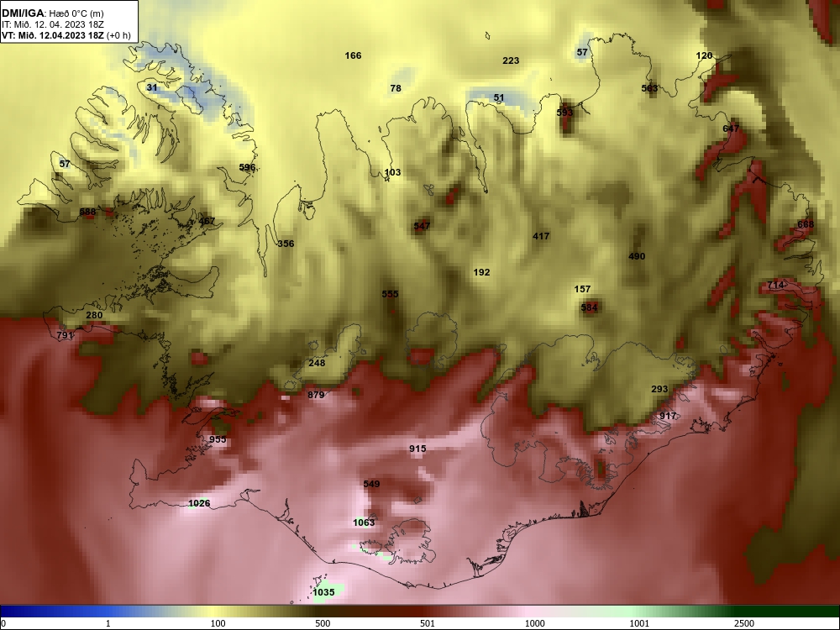
Task: Select the 223 value over the northern sea
Action: [511, 61]
